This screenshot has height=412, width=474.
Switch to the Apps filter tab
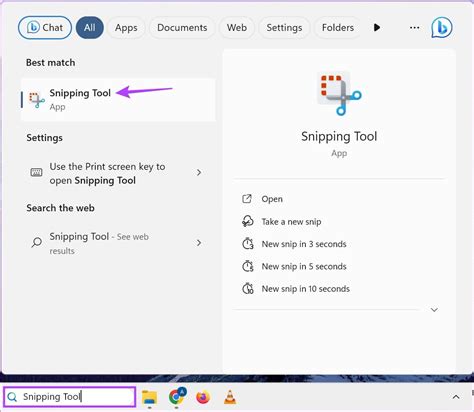(126, 28)
